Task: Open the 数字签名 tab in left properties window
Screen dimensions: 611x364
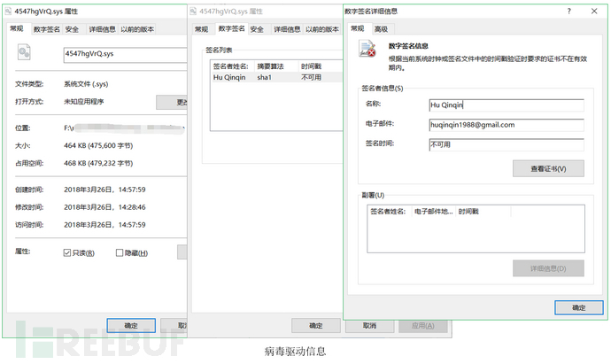Action: (47, 29)
